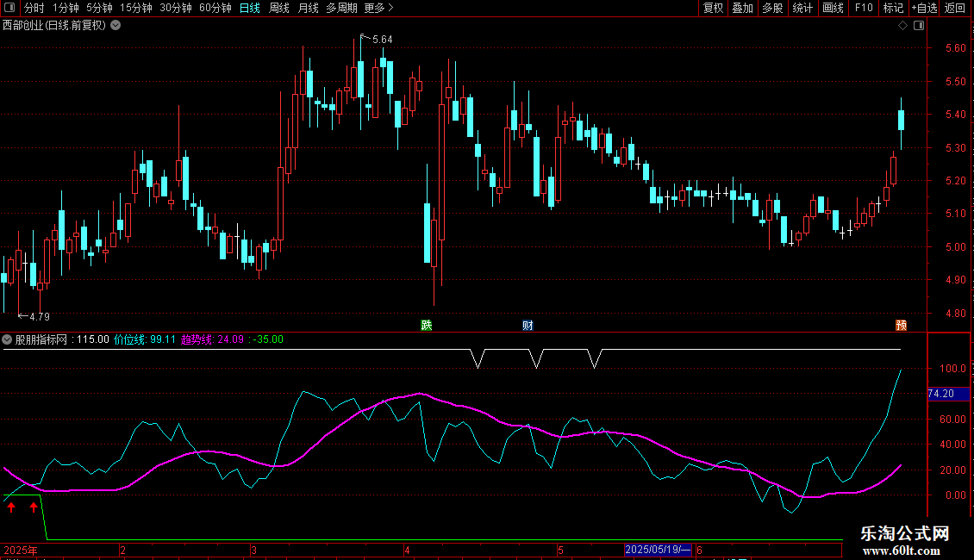Switch to 周线 weekly chart

[x=279, y=8]
